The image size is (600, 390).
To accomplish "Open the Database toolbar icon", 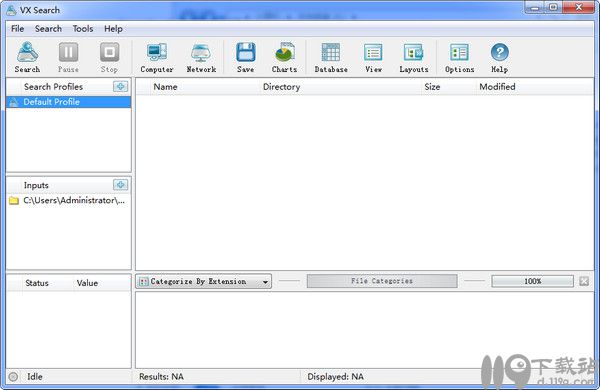I will [x=331, y=57].
